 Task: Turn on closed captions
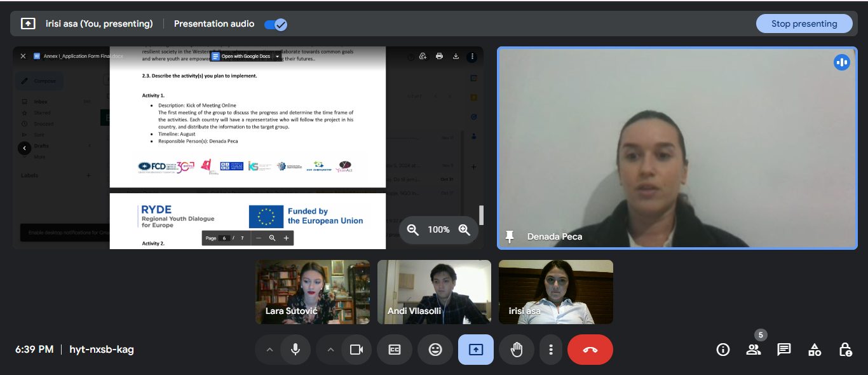pyautogui.click(x=395, y=350)
